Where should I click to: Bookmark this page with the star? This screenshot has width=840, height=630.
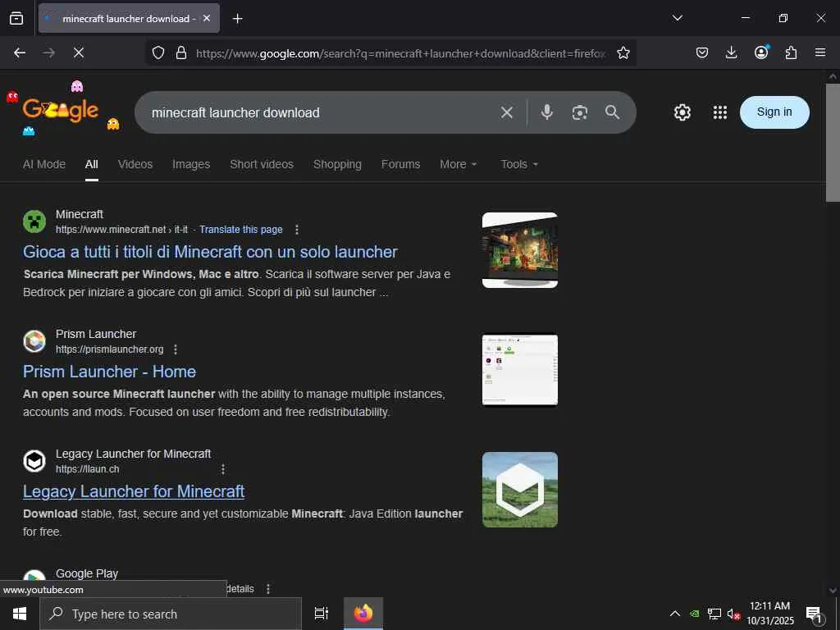623,52
